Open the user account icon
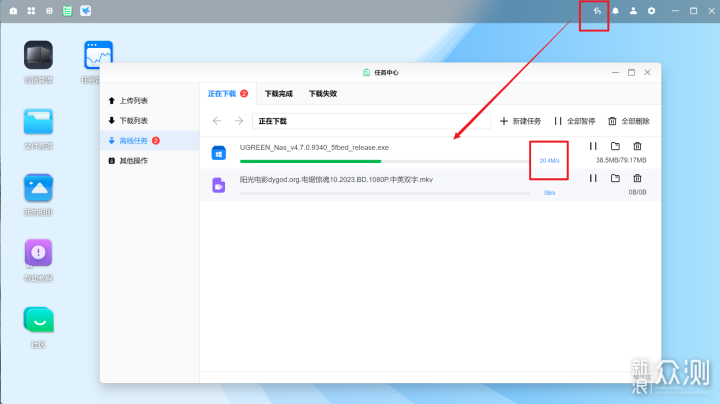Viewport: 720px width, 404px height. 633,11
